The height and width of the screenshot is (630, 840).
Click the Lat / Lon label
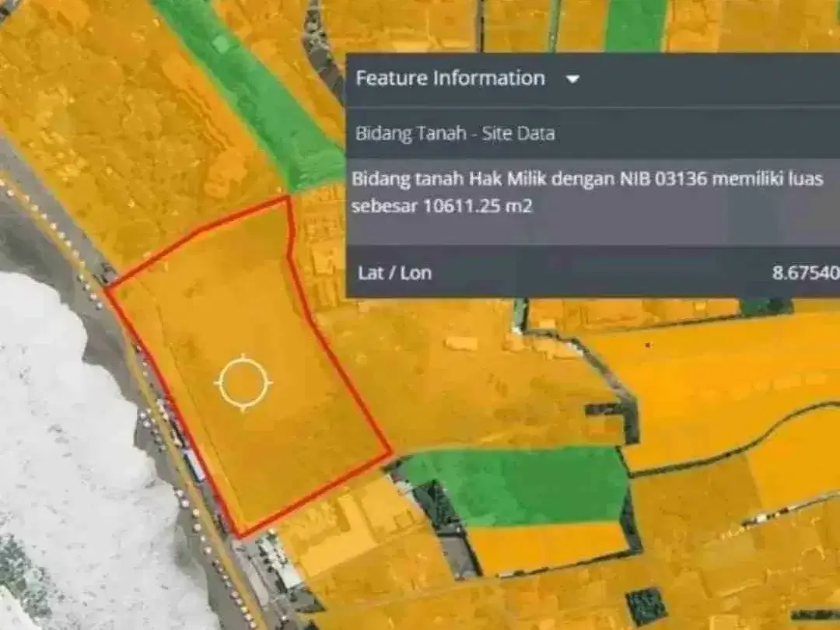(395, 273)
